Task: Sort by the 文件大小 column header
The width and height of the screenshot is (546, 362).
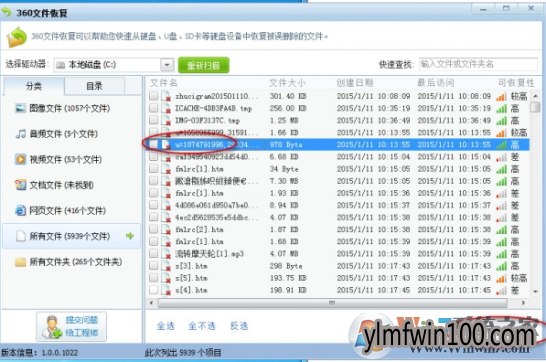Action: coord(287,83)
